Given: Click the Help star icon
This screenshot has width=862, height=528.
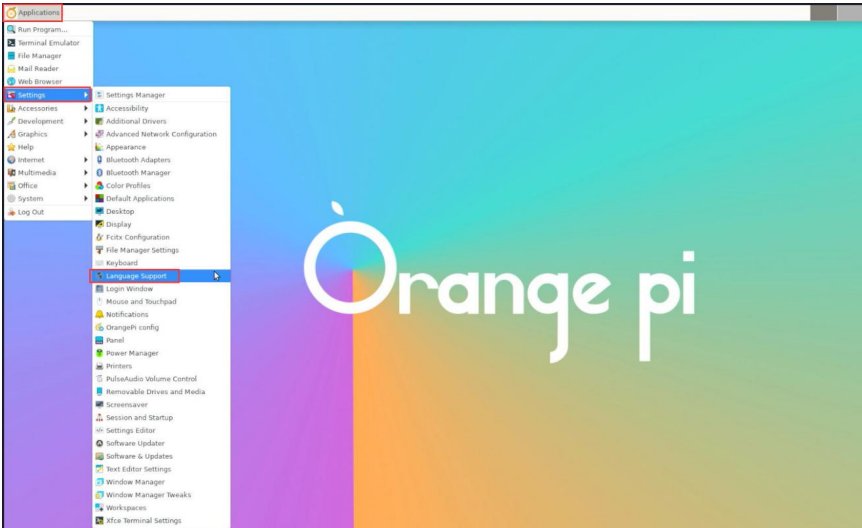Looking at the screenshot, I should [x=11, y=147].
